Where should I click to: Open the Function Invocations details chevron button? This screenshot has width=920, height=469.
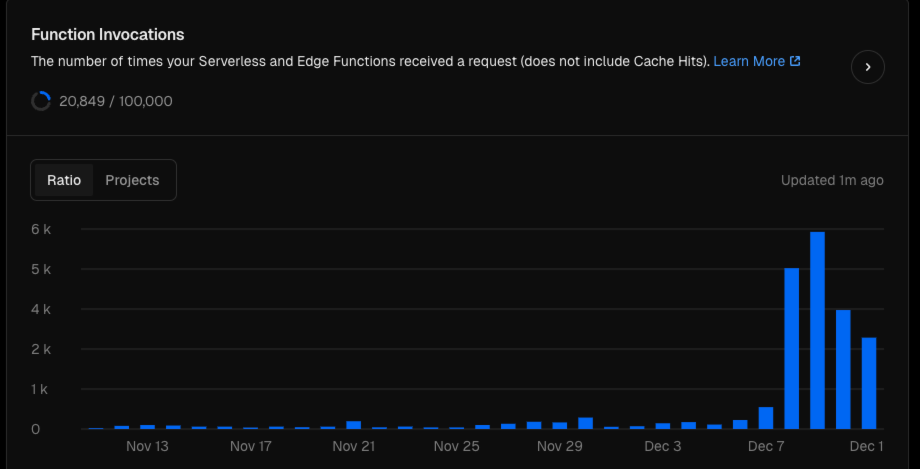(x=867, y=67)
